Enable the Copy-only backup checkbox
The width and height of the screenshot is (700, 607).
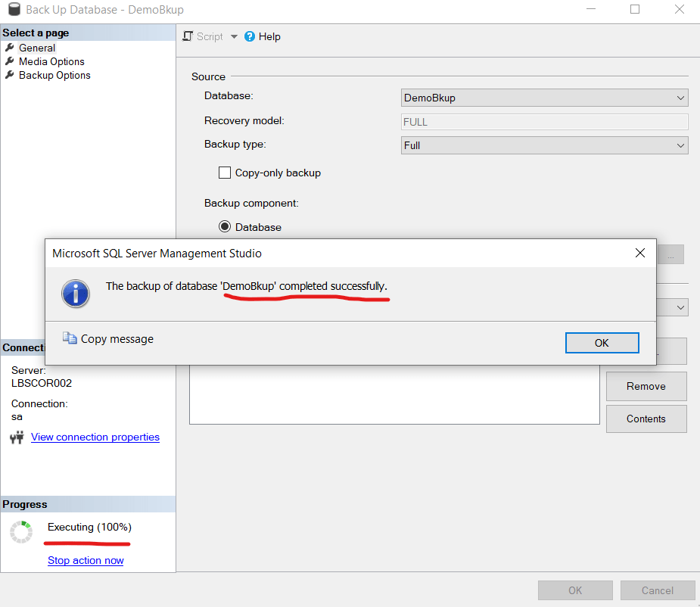click(225, 173)
